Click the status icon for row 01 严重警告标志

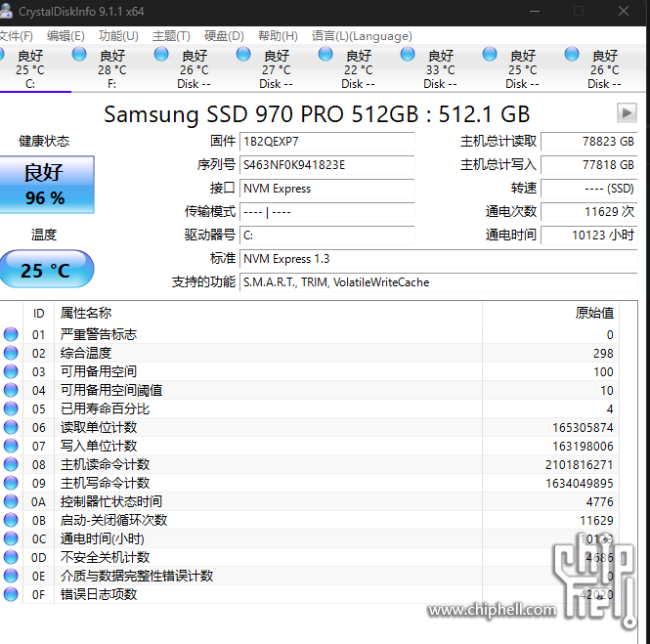click(x=11, y=334)
